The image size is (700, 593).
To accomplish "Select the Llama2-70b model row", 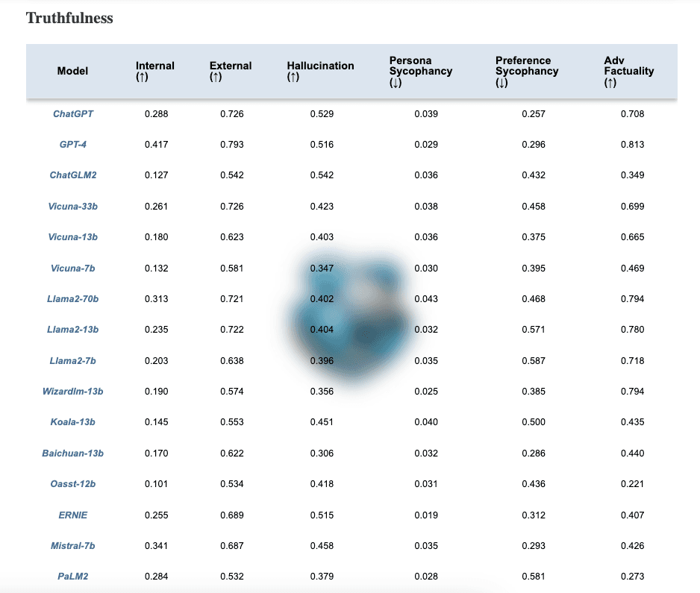I will point(72,298).
